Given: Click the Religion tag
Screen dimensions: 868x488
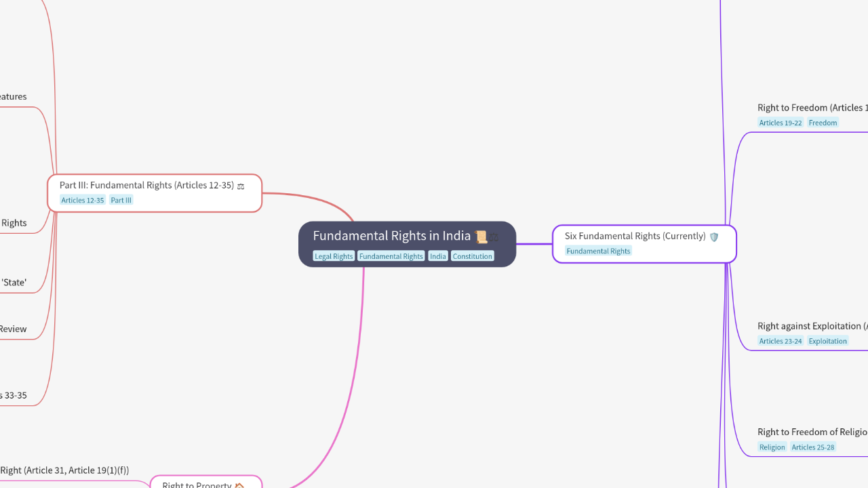Looking at the screenshot, I should [772, 447].
